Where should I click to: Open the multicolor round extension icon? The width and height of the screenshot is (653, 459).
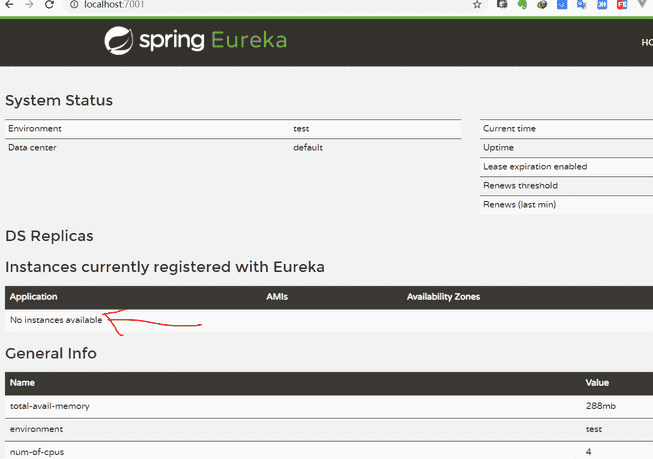point(542,5)
